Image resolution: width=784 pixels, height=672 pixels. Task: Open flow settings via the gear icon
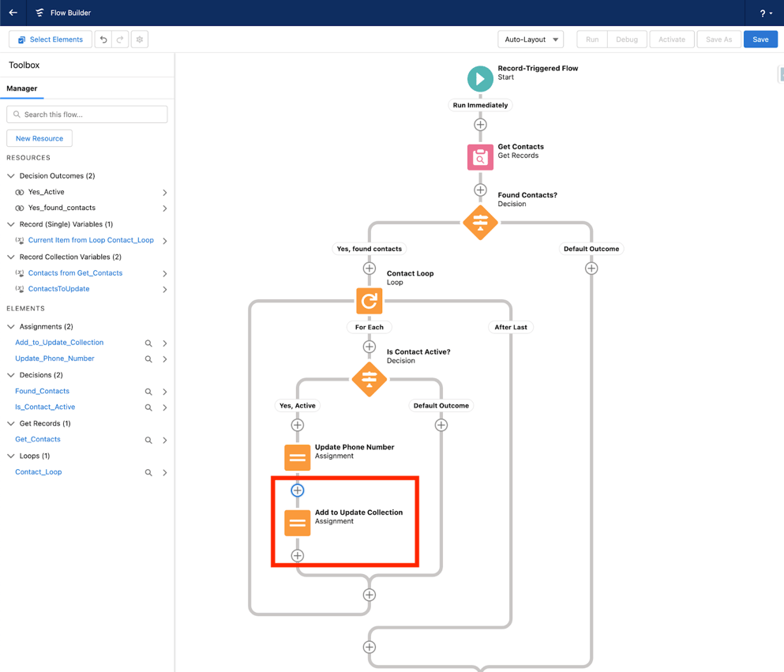point(140,39)
